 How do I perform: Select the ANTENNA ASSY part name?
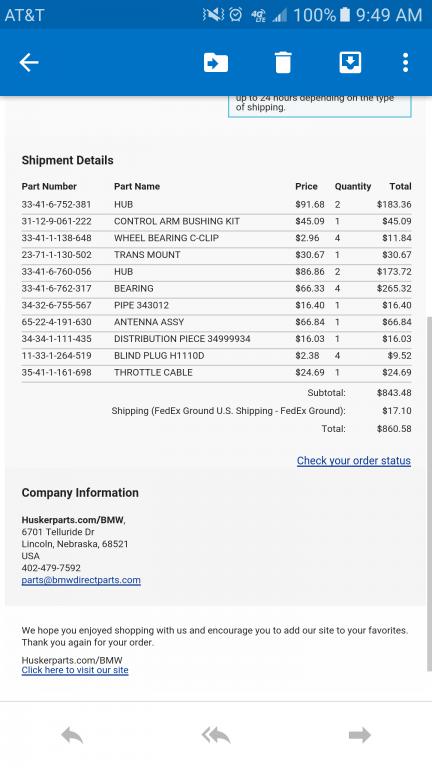[x=149, y=322]
